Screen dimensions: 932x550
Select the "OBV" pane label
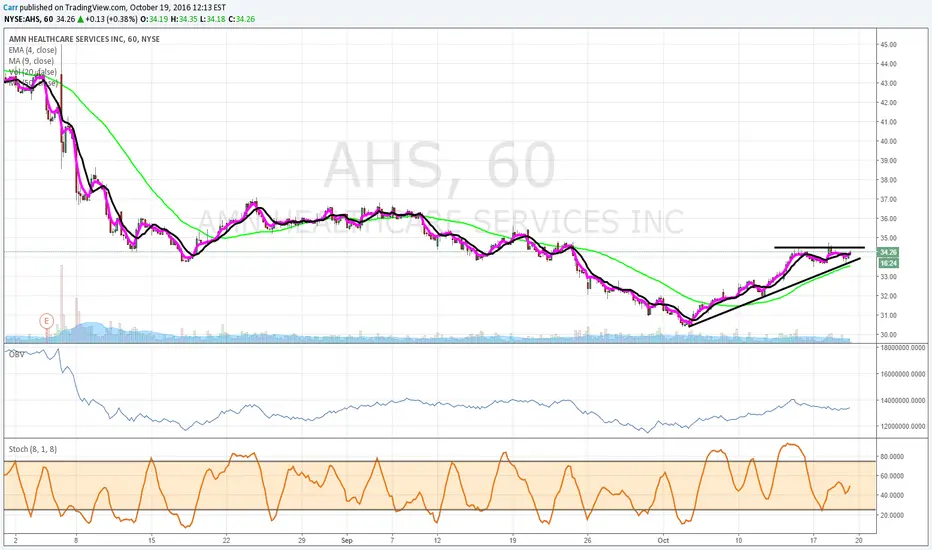point(16,354)
